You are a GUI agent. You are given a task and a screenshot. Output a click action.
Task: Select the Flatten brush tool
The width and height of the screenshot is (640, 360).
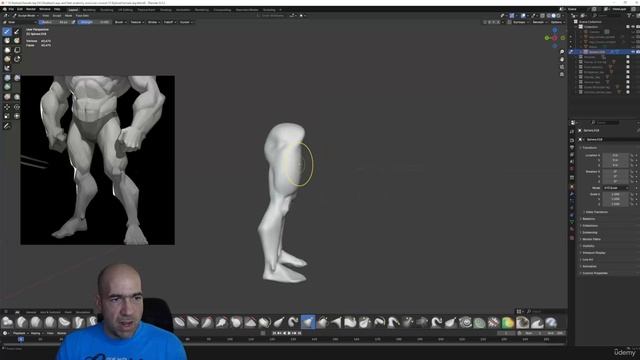pos(17,78)
